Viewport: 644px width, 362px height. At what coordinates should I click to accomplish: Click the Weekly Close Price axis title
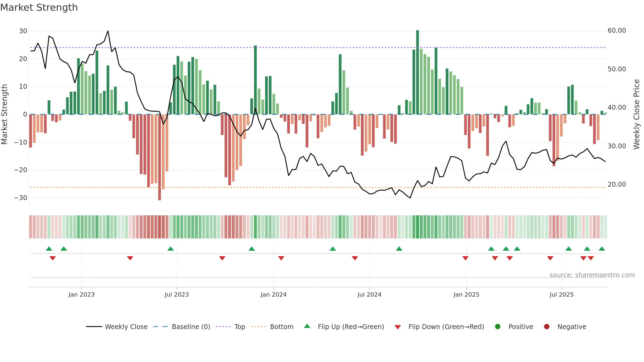636,114
